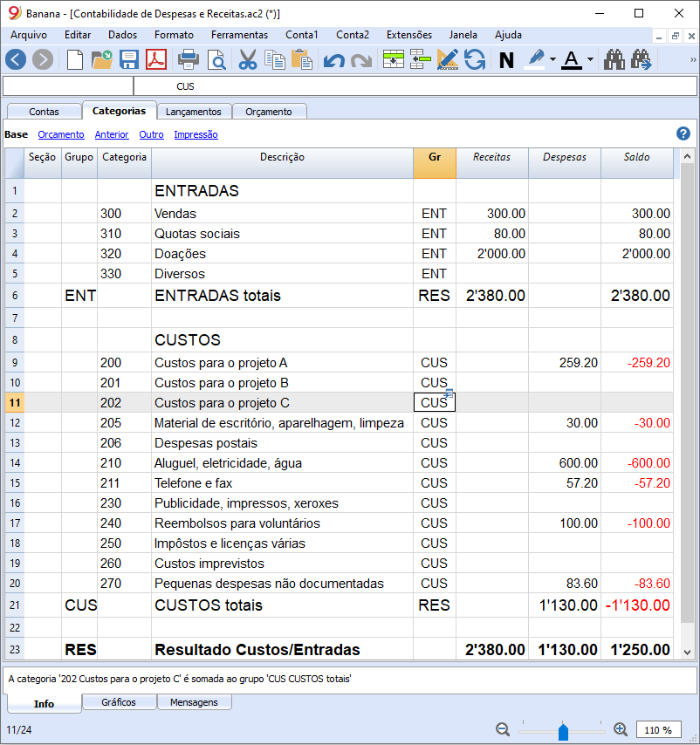Zoom out with the minus magnifier
This screenshot has width=700, height=745.
click(503, 728)
